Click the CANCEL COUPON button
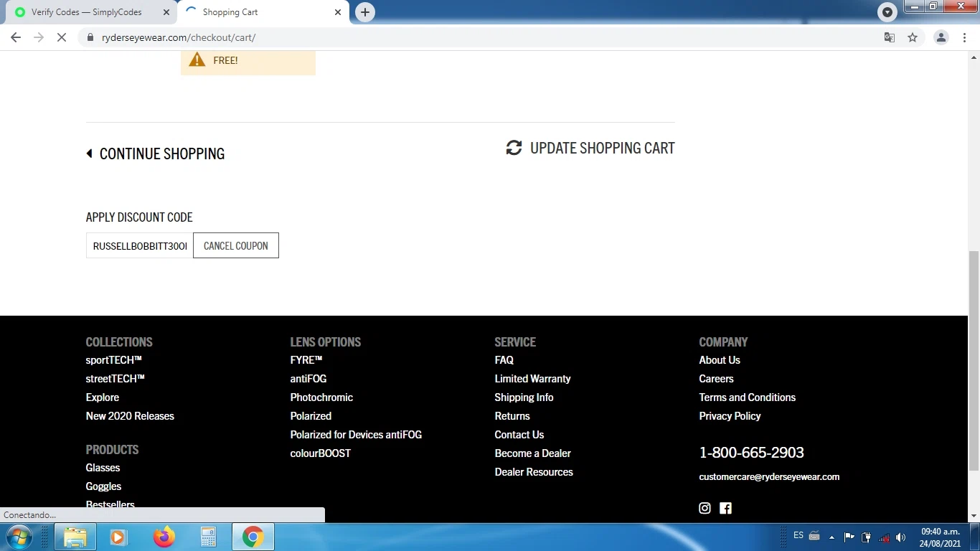 [x=236, y=245]
